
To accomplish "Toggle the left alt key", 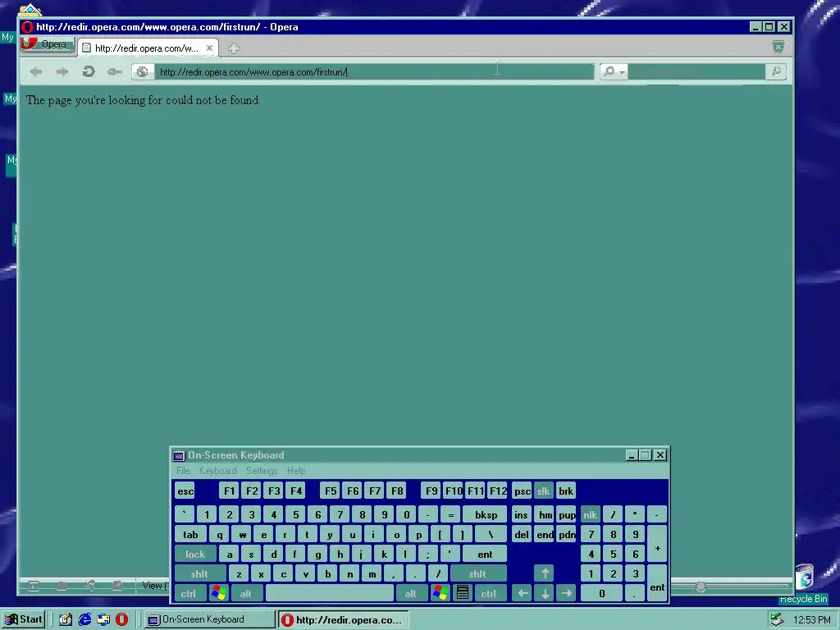I will click(246, 594).
